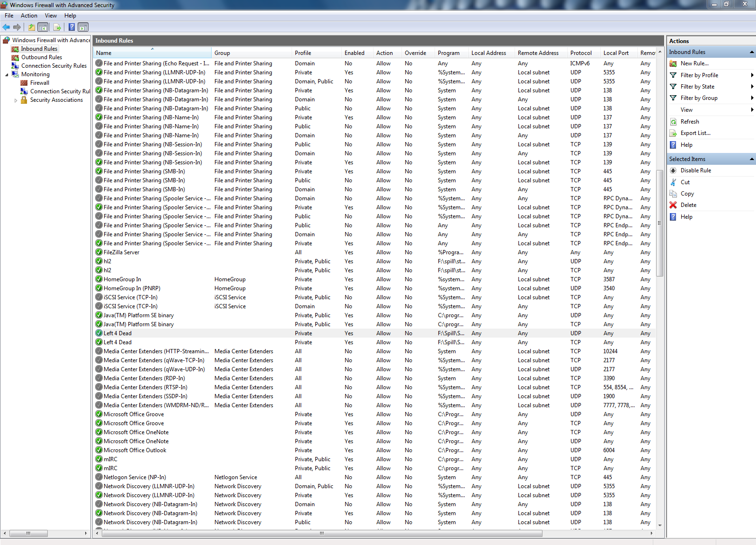The width and height of the screenshot is (756, 545).
Task: Open Filter by State submenu arrow
Action: pos(752,87)
